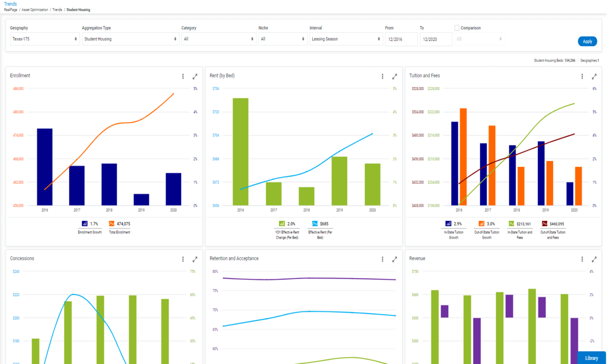Open the Geography dropdown showing Texas-175
607x364 pixels.
[x=45, y=39]
